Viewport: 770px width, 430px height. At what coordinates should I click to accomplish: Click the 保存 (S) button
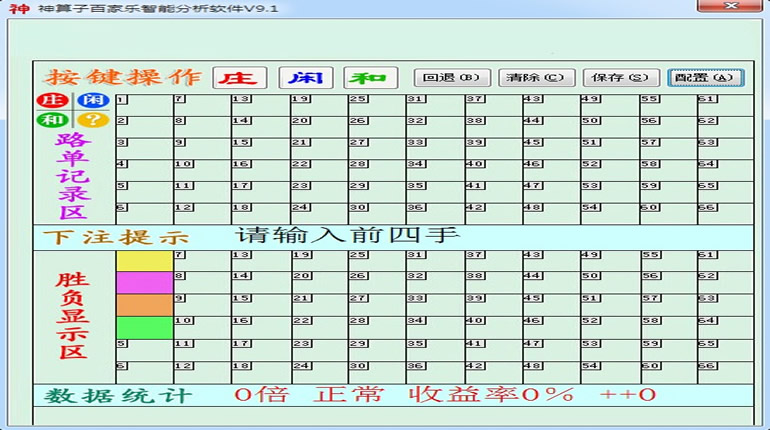tap(621, 78)
